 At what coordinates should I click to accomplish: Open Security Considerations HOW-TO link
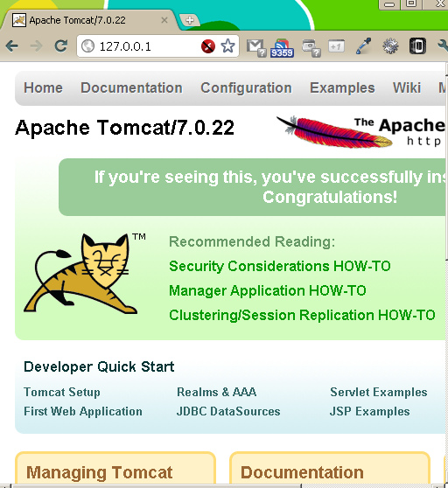point(280,267)
